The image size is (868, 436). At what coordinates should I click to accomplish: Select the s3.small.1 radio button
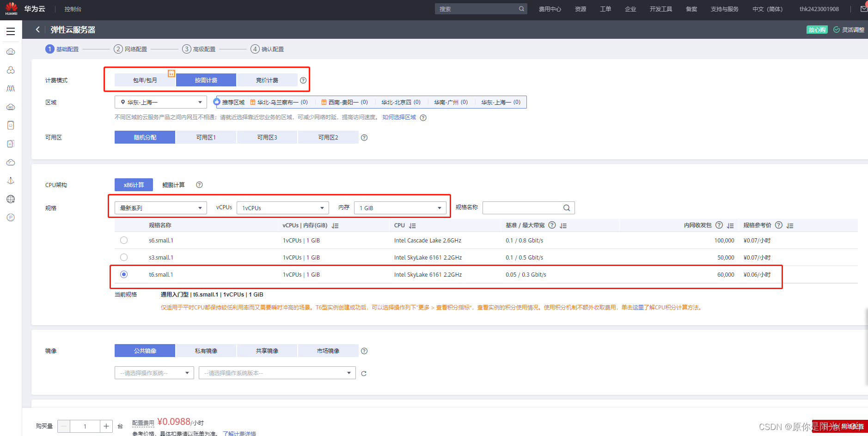coord(124,257)
